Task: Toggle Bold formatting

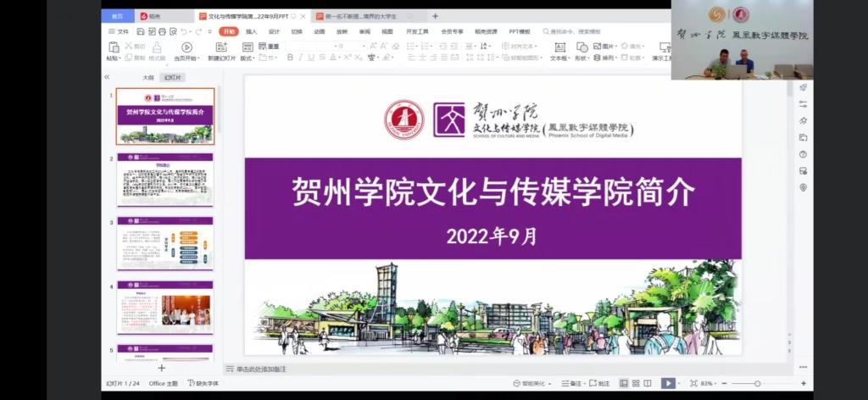Action: pyautogui.click(x=290, y=58)
